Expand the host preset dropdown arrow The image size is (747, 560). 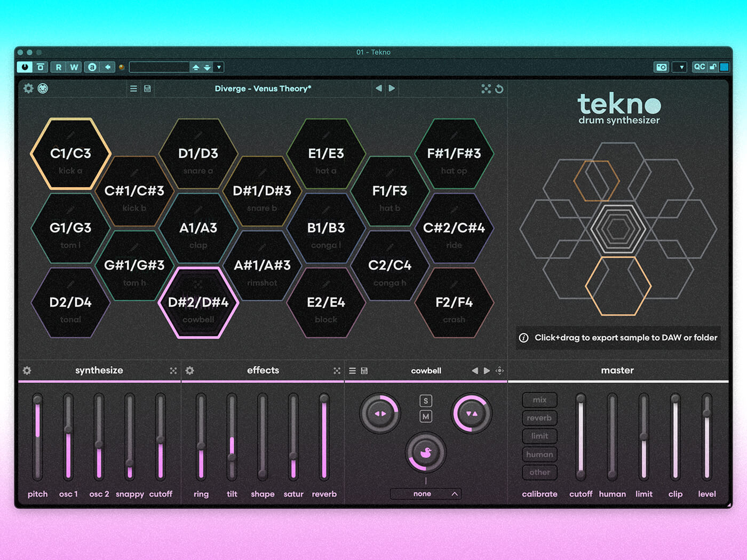click(219, 67)
